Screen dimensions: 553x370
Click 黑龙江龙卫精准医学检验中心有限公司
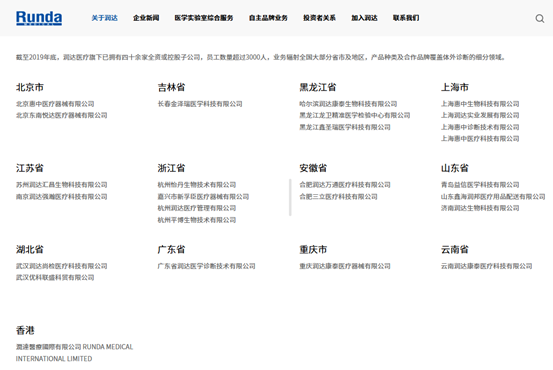[355, 115]
